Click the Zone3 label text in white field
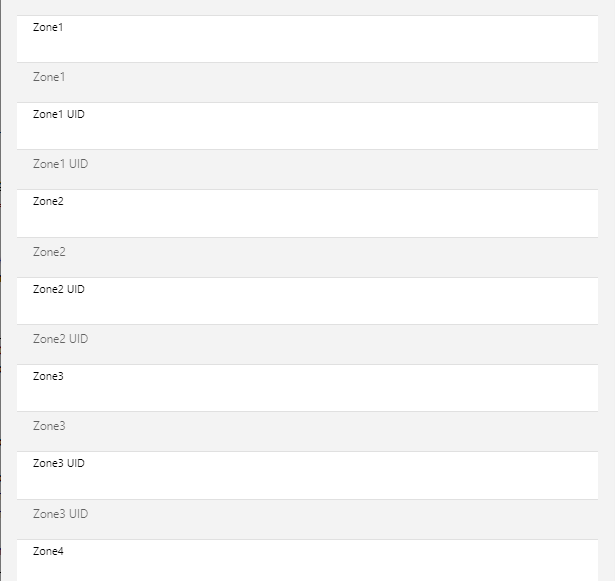The image size is (615, 581). click(x=48, y=376)
